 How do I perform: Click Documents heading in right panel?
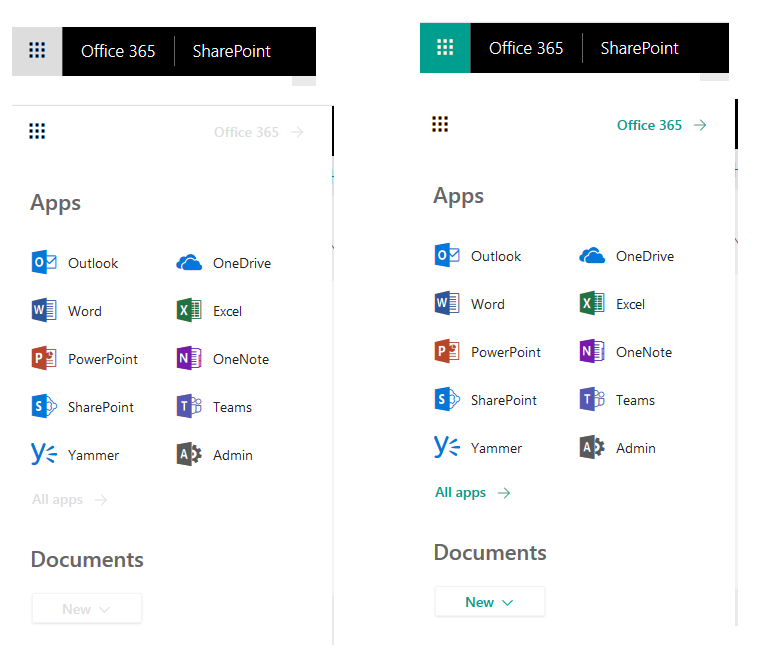tap(490, 553)
